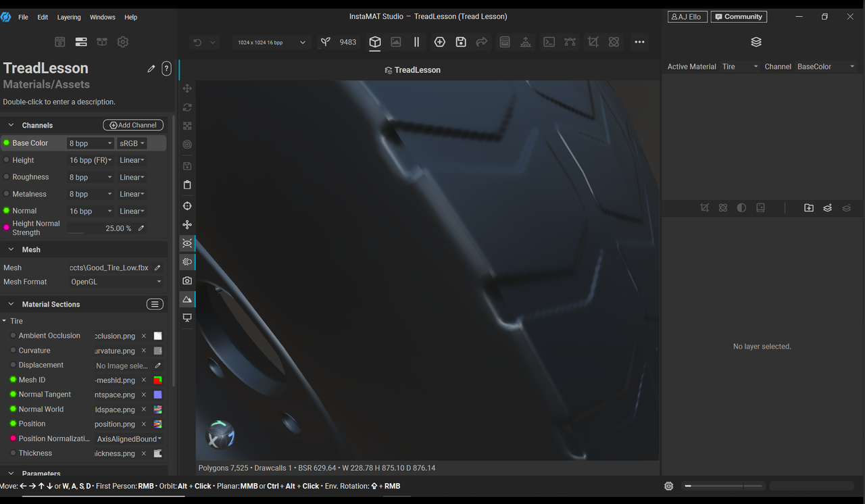Image resolution: width=865 pixels, height=504 pixels.
Task: Disable the Normal channel green indicator
Action: 7,211
